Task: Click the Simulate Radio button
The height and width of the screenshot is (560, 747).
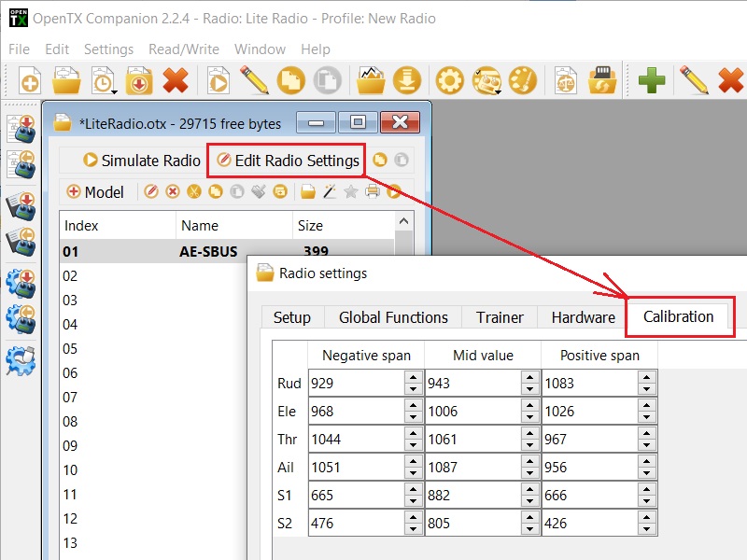Action: (x=142, y=161)
